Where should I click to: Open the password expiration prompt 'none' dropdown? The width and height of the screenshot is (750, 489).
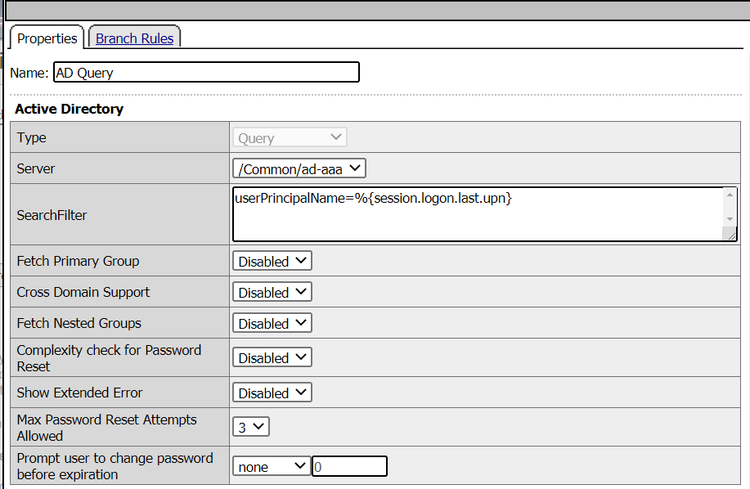click(x=272, y=466)
